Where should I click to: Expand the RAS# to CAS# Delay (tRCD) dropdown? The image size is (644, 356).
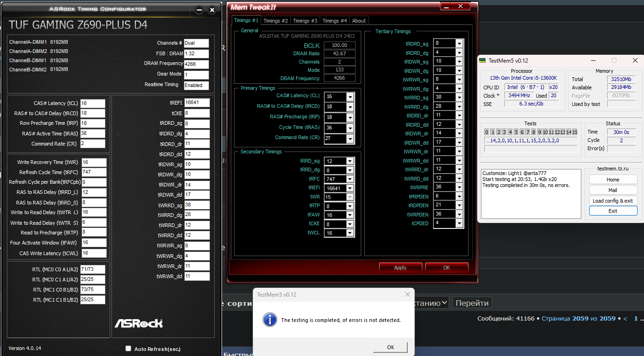pyautogui.click(x=350, y=107)
